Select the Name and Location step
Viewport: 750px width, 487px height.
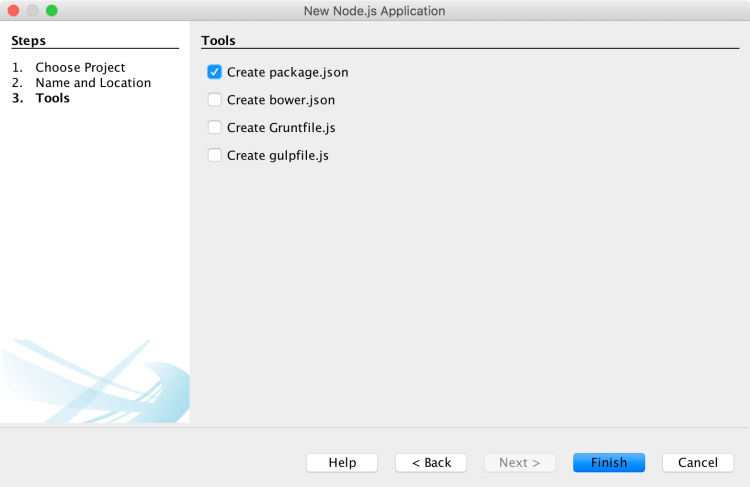(93, 83)
